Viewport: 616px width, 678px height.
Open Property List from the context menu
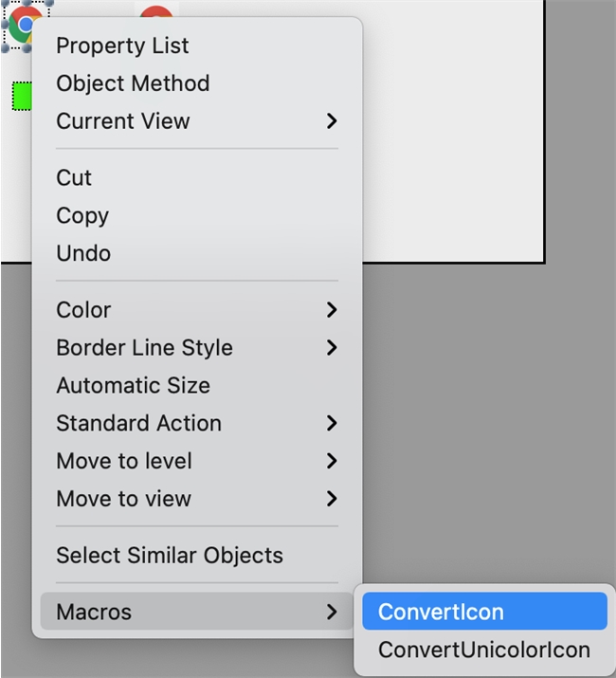(122, 46)
